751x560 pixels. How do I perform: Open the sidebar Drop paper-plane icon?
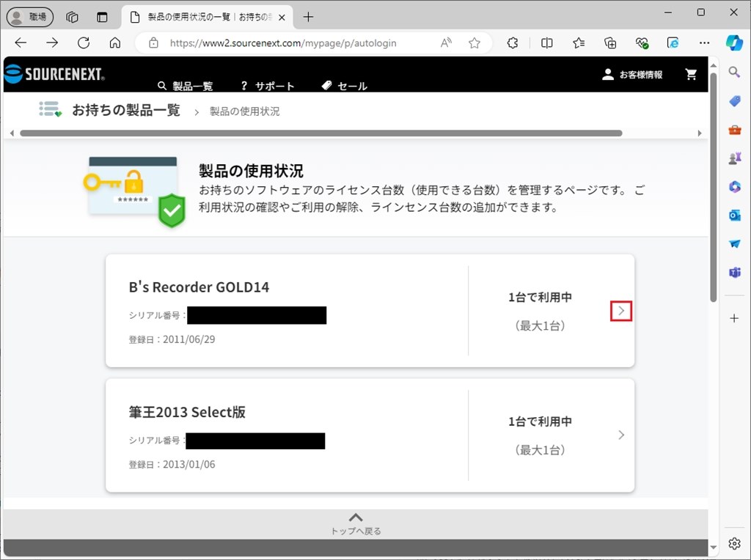[734, 244]
